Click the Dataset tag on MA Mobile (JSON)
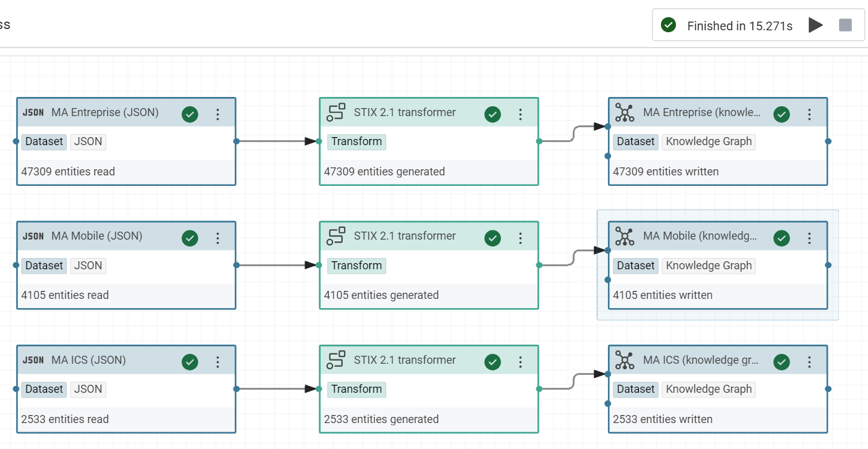The height and width of the screenshot is (449, 868). click(x=44, y=266)
